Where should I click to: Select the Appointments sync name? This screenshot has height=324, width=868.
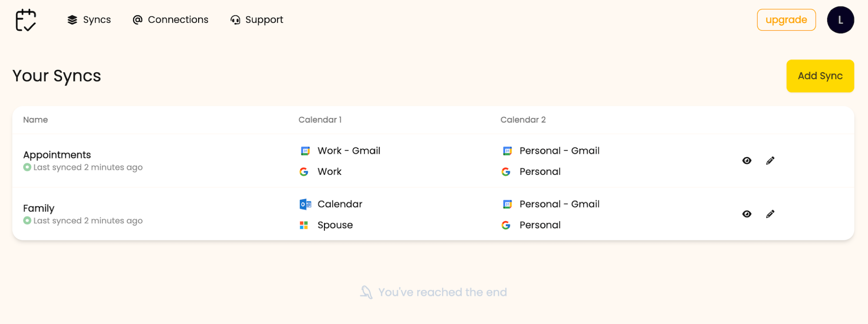tap(57, 155)
